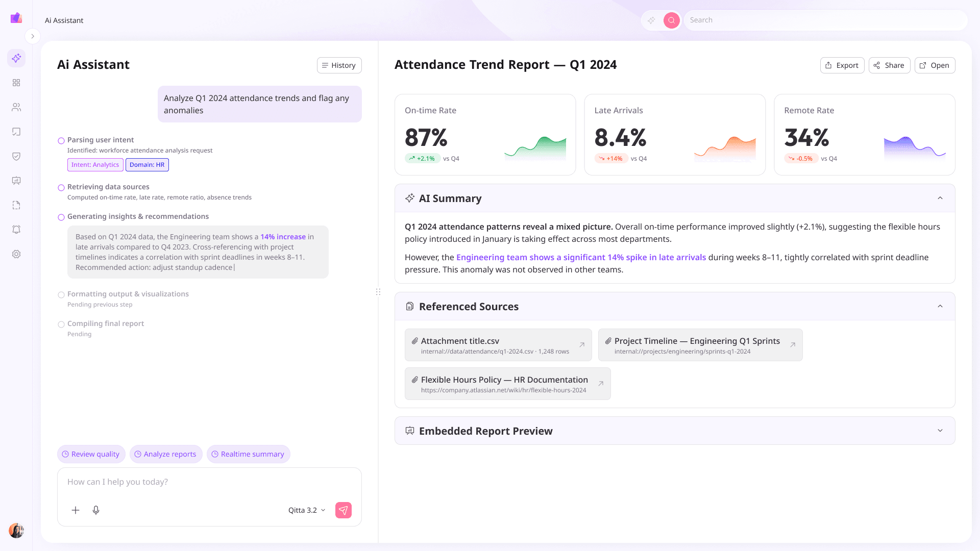The image size is (980, 551).
Task: Click the How can I help input
Action: [x=209, y=482]
